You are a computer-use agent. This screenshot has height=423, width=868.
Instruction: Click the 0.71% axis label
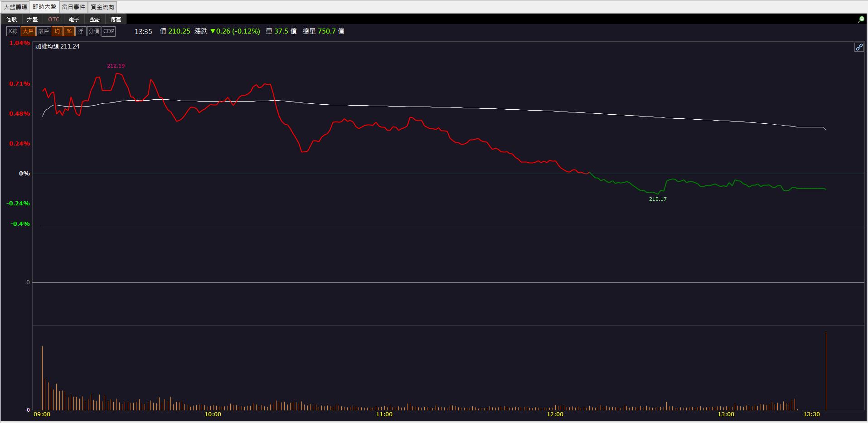pos(19,84)
